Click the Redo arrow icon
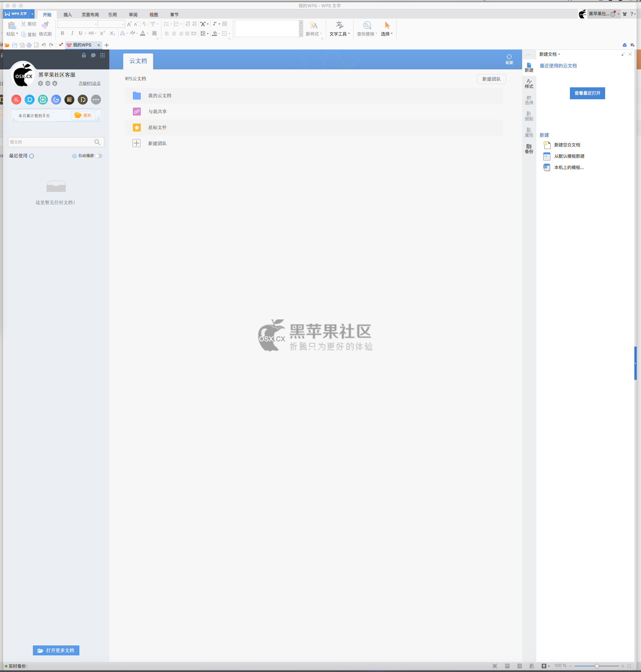This screenshot has width=641, height=672. pyautogui.click(x=51, y=45)
